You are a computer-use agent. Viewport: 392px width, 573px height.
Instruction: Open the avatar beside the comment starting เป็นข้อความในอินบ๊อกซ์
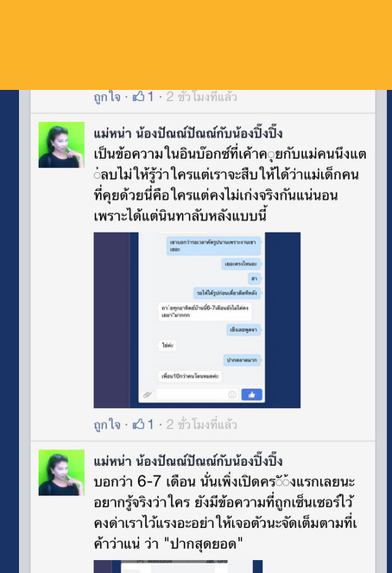[x=61, y=144]
